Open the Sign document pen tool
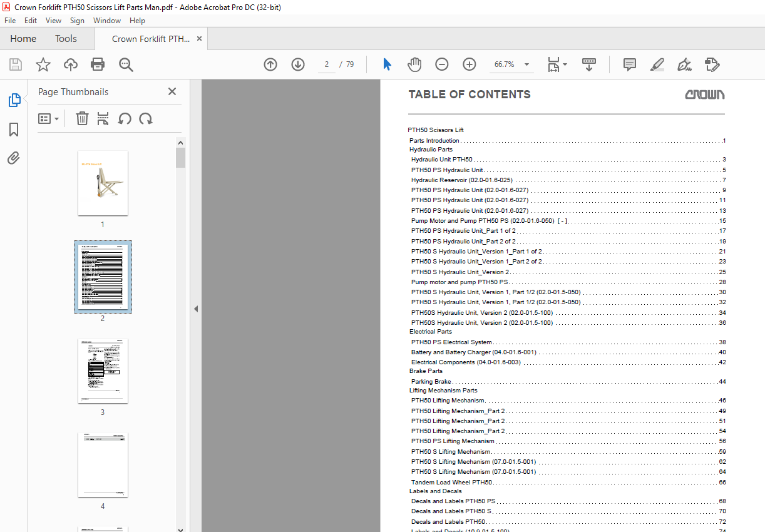This screenshot has width=765, height=532. [684, 64]
